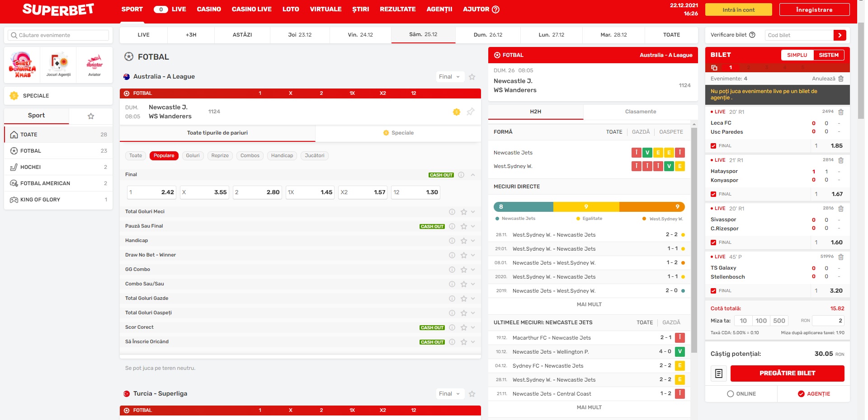Click the copy ticket icon in Bilet header
This screenshot has width=868, height=420.
point(714,67)
